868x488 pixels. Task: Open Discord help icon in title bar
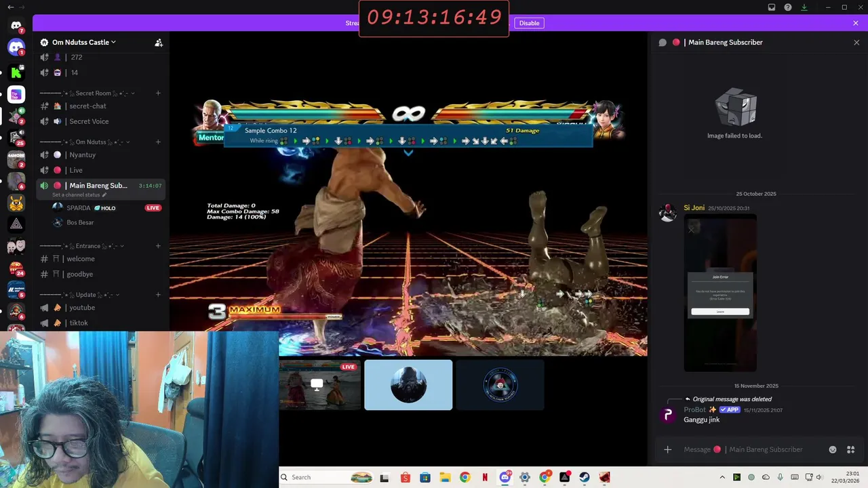(x=788, y=7)
